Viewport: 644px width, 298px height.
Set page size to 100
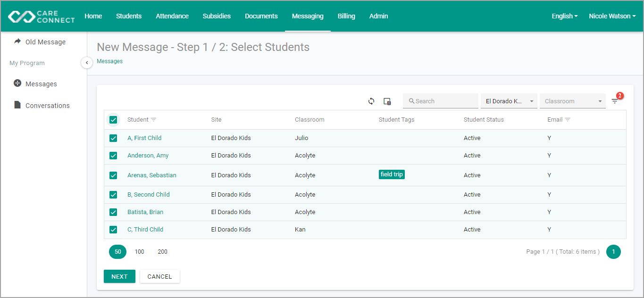pyautogui.click(x=139, y=252)
